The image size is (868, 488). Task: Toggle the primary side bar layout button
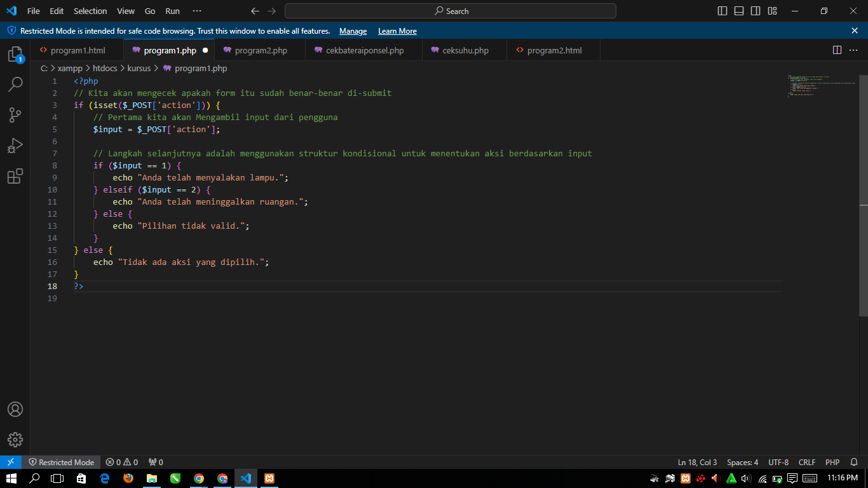click(x=722, y=11)
